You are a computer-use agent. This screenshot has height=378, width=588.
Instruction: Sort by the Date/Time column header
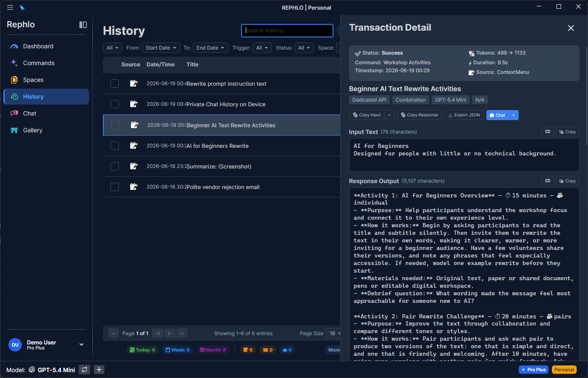point(160,64)
